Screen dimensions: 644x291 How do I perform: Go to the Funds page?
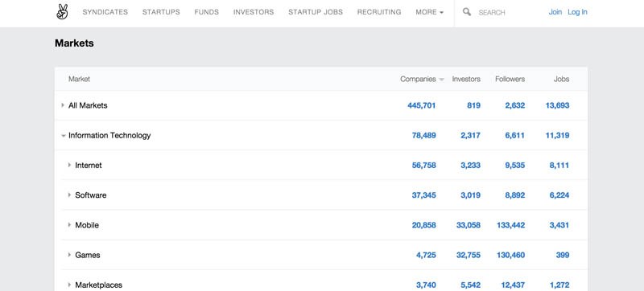coord(207,12)
